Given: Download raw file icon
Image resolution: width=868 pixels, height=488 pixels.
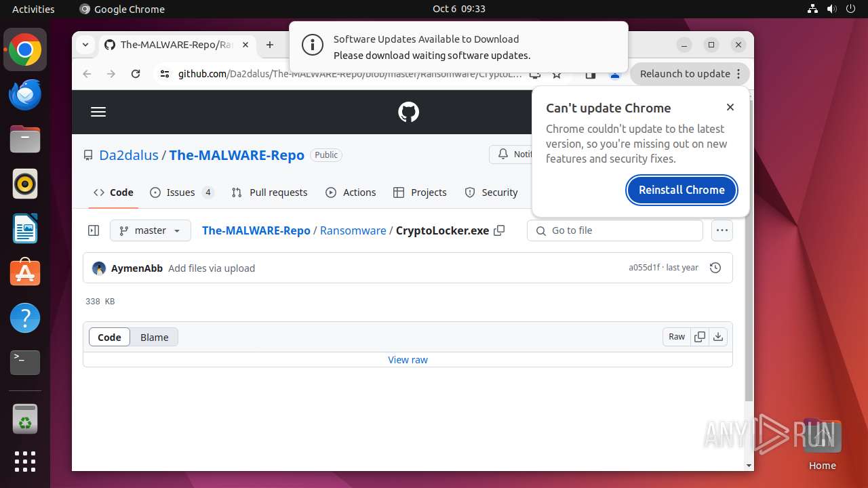Looking at the screenshot, I should (x=718, y=337).
